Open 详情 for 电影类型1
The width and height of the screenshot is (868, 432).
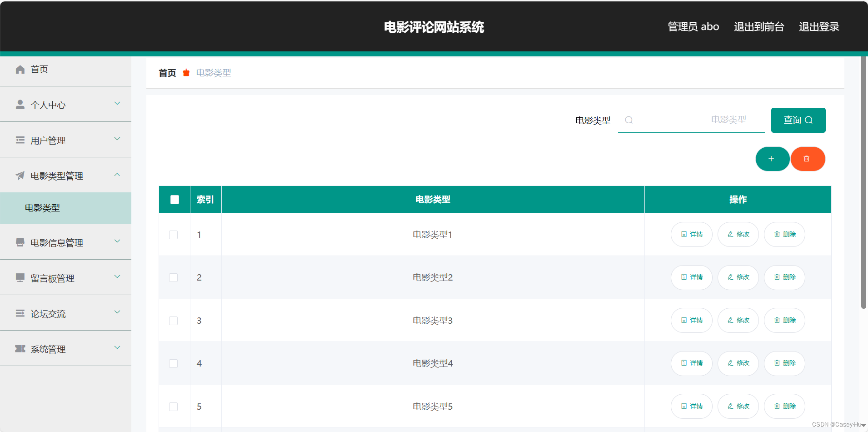(x=691, y=234)
